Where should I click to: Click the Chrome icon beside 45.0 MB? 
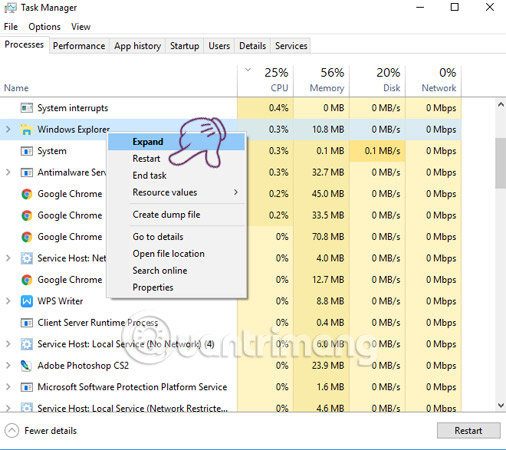(x=27, y=194)
